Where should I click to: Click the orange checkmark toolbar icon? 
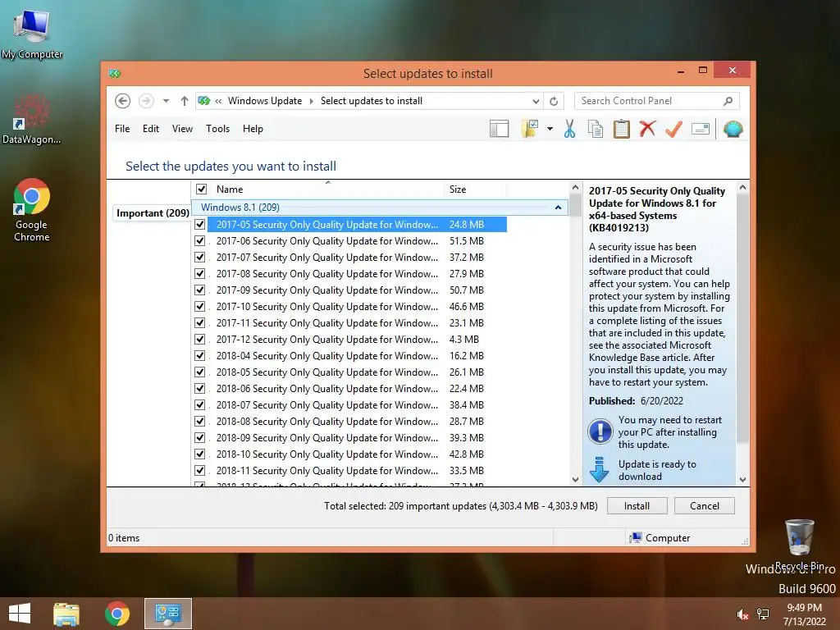(x=674, y=129)
